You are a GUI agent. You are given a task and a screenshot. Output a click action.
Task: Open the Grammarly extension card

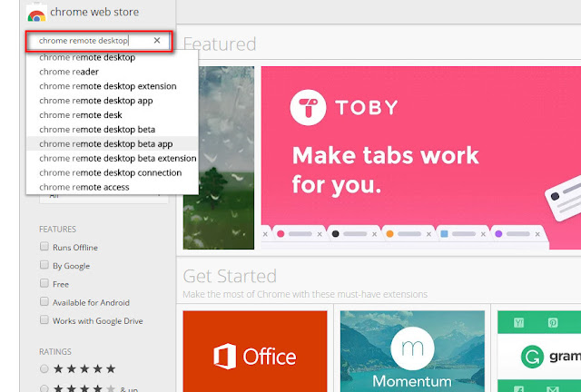[539, 351]
